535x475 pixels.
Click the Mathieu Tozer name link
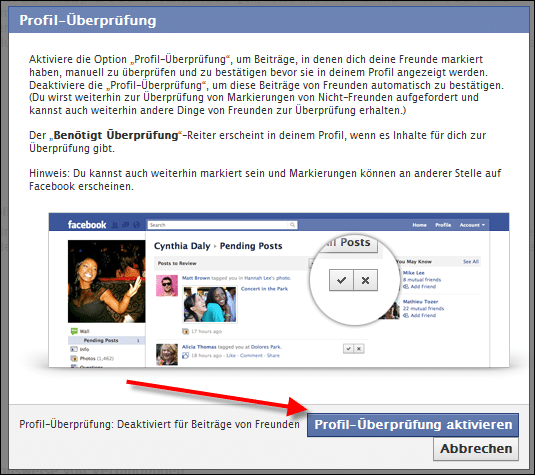(420, 302)
